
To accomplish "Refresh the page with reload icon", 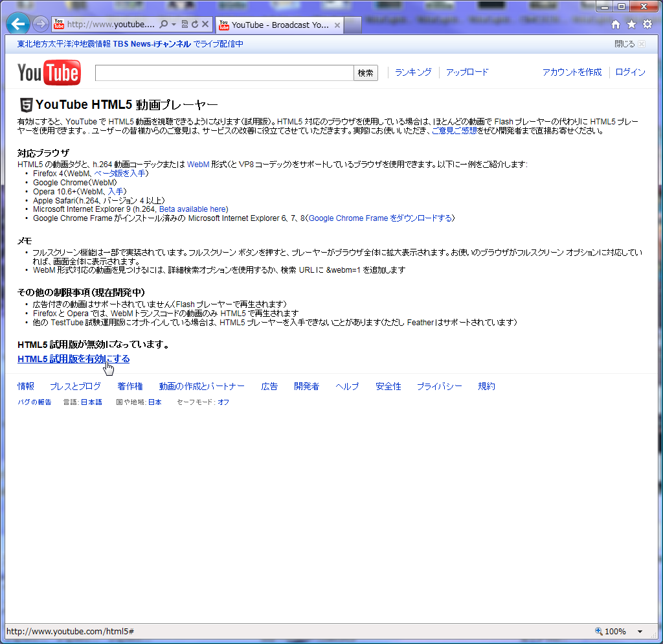I will (x=195, y=24).
